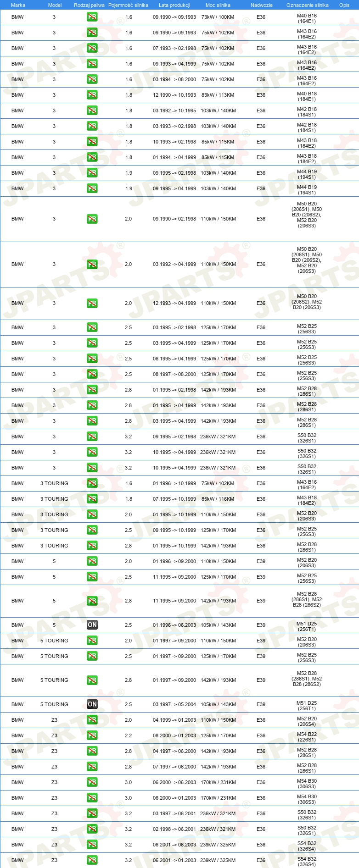Click petrol icon in Z3 3.0 row 06.2000 -> 06.2003
The width and height of the screenshot is (359, 868).
pos(92,783)
